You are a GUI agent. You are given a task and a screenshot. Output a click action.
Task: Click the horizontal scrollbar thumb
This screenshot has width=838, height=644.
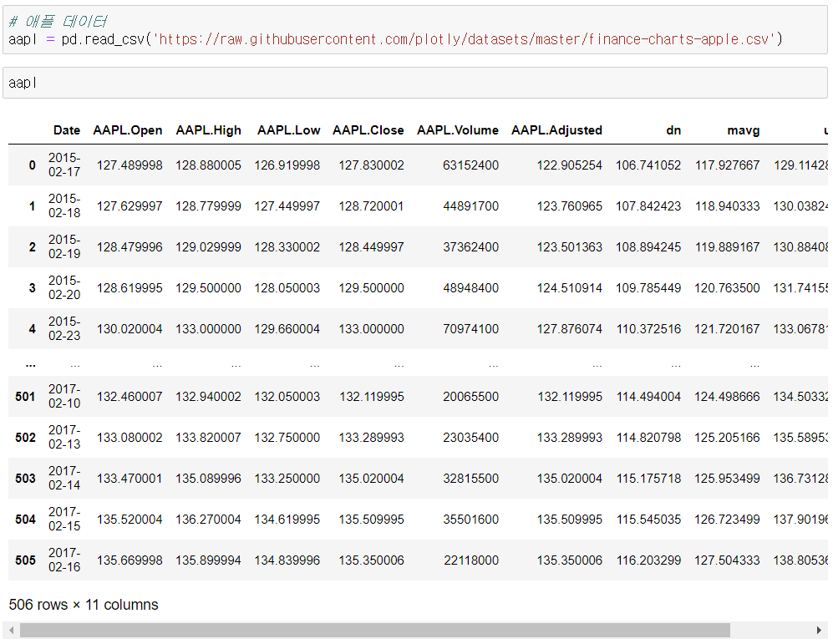coord(374,630)
